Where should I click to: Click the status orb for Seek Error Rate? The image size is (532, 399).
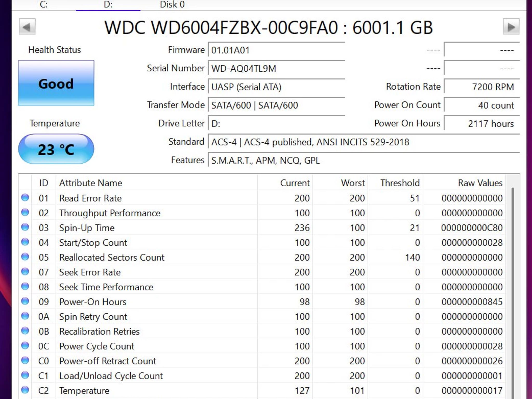[25, 272]
